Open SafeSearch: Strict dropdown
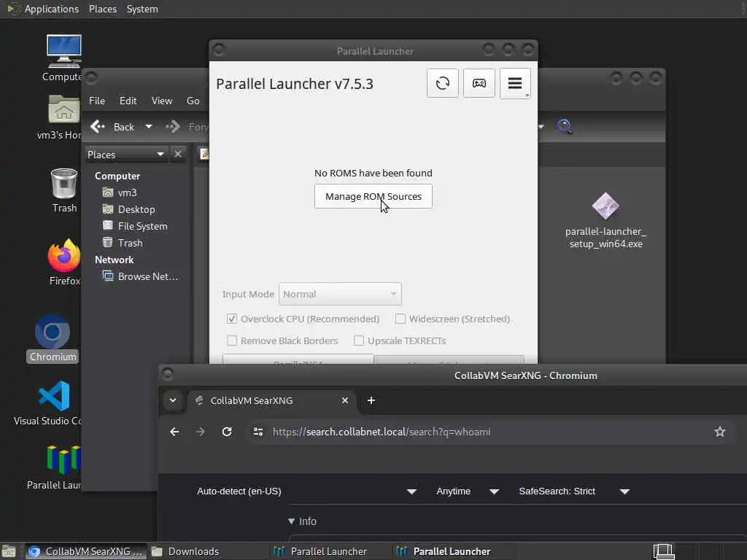This screenshot has width=747, height=560. pyautogui.click(x=574, y=491)
